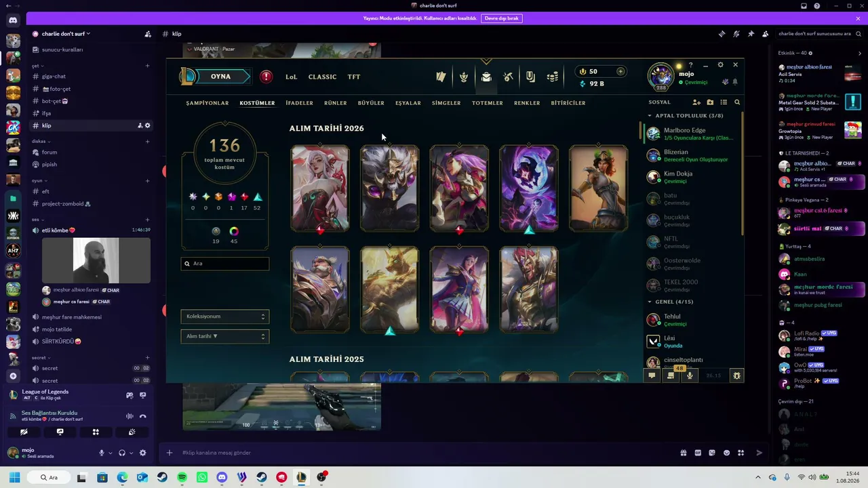Open the ŞAMPİYONLAR collection tab
Viewport: 868px width, 488px height.
click(208, 103)
